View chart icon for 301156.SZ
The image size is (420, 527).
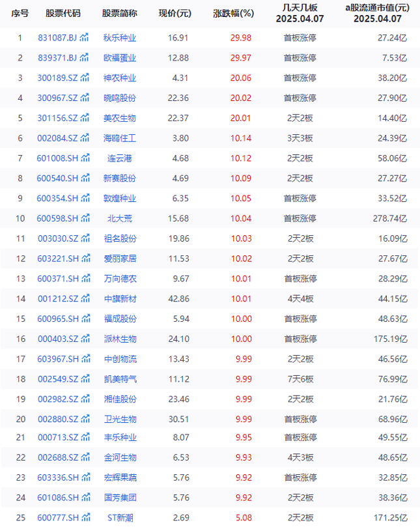click(x=85, y=118)
